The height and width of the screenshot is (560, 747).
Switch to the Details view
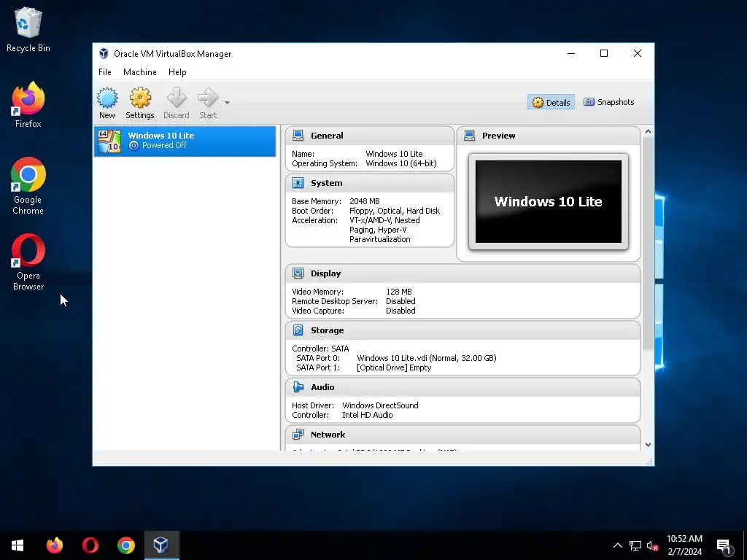pos(551,102)
